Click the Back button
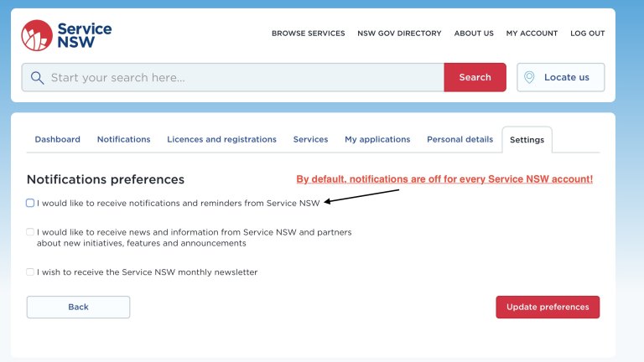 (x=79, y=307)
